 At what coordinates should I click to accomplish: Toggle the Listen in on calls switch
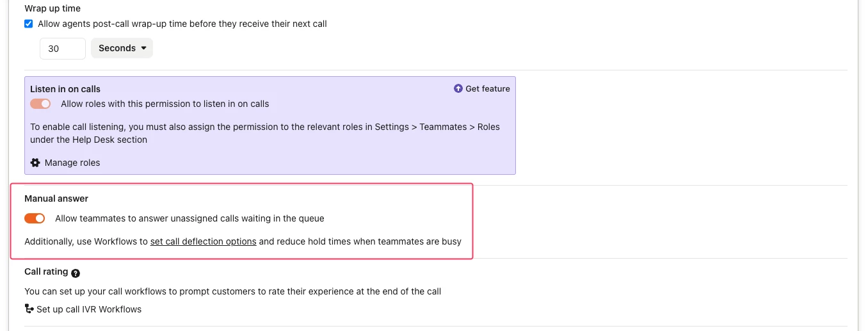(40, 104)
